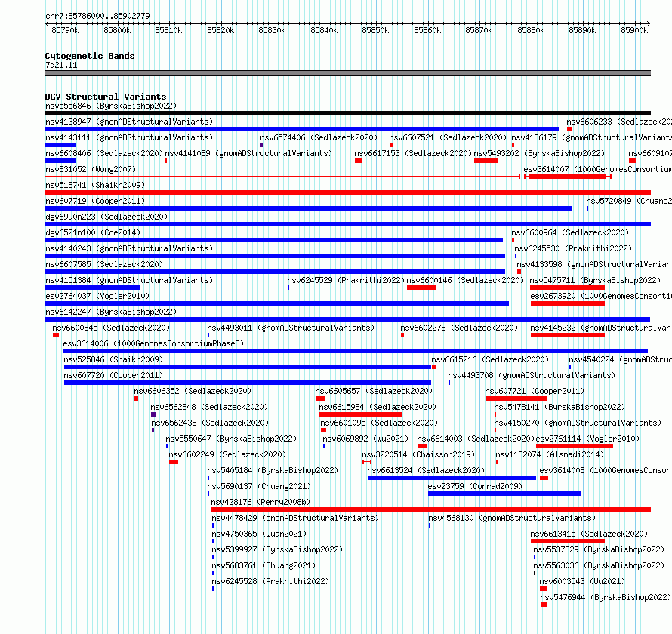The width and height of the screenshot is (672, 634).
Task: Open nsv831052 (Wong2007) label
Action: pos(91,169)
